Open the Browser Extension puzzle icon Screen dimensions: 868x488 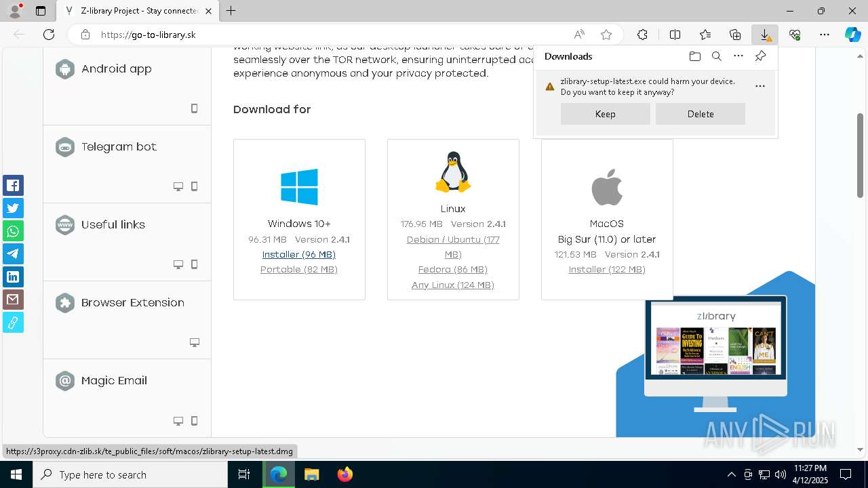[65, 303]
